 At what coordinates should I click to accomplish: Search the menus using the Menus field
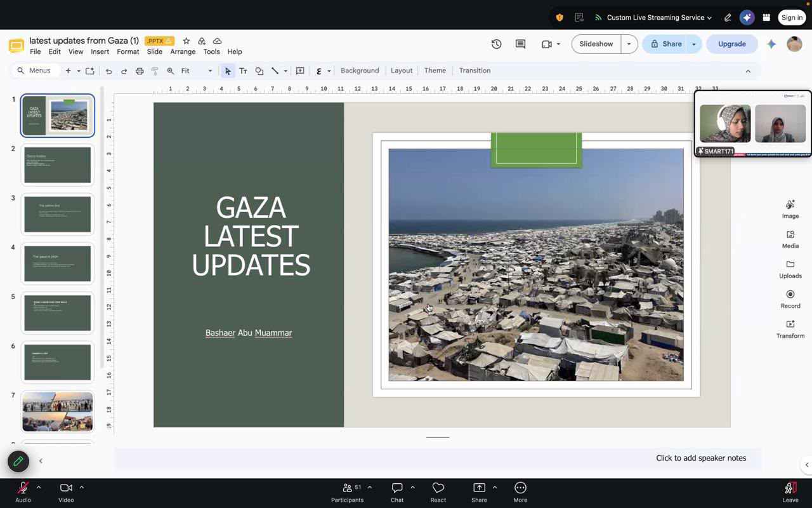click(x=37, y=71)
